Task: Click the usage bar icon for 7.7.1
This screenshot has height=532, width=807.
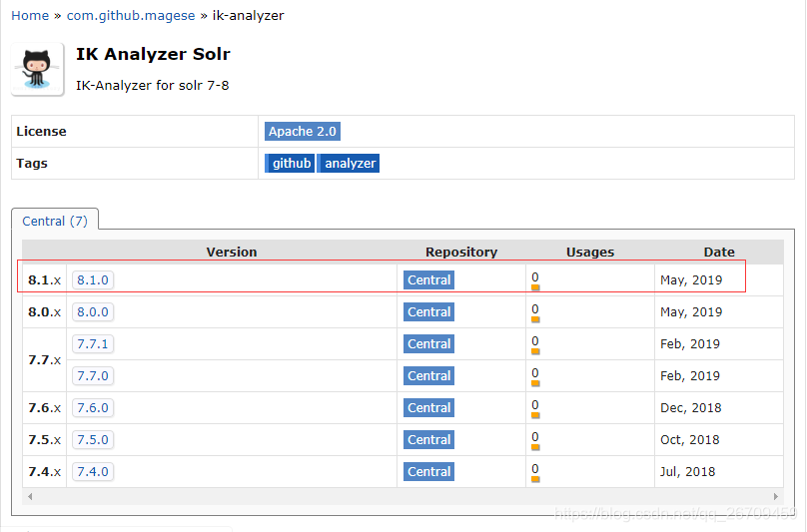Action: point(535,351)
